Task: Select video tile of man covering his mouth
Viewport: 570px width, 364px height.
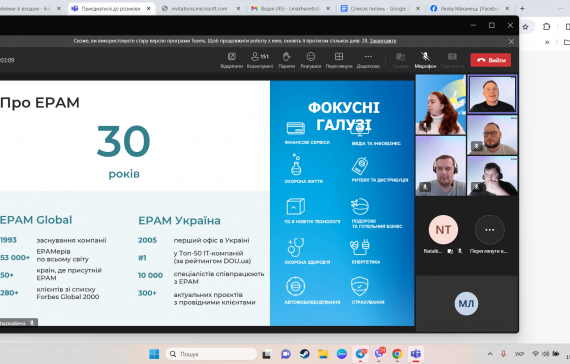Action: [492, 176]
